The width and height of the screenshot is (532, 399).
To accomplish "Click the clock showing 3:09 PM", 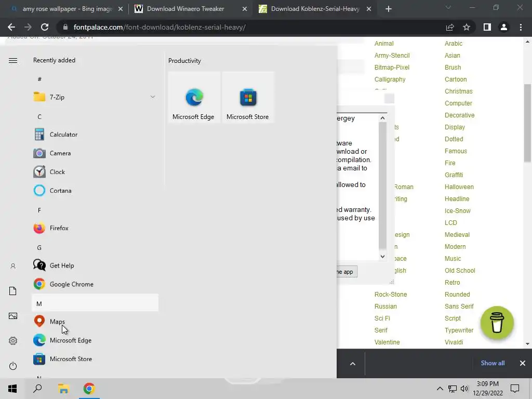I will (487, 384).
